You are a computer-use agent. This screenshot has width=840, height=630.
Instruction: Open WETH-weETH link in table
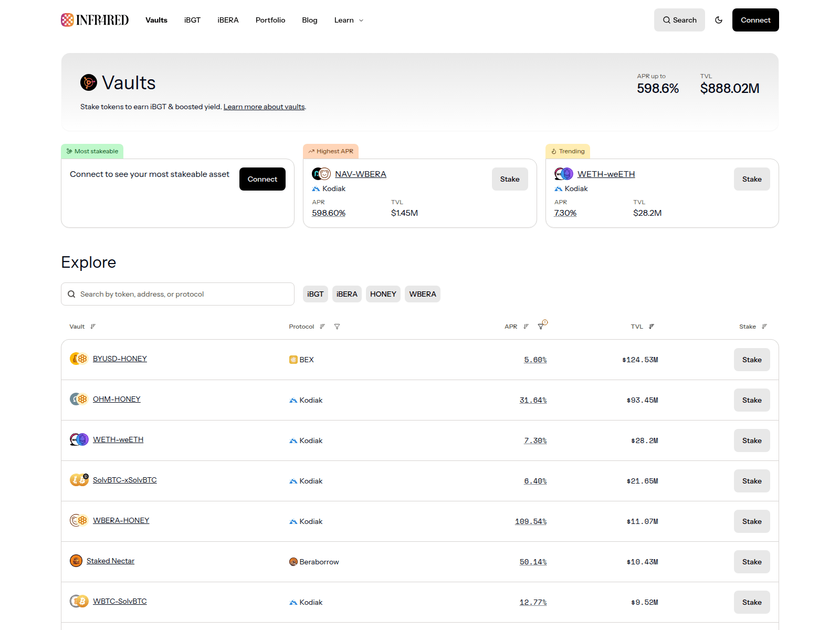[x=118, y=439]
